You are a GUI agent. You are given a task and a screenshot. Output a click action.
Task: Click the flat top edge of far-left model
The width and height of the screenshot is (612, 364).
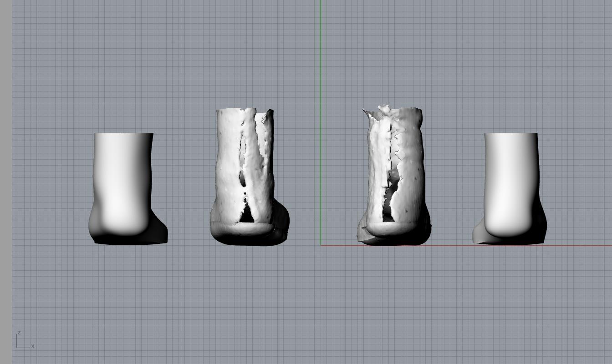123,134
